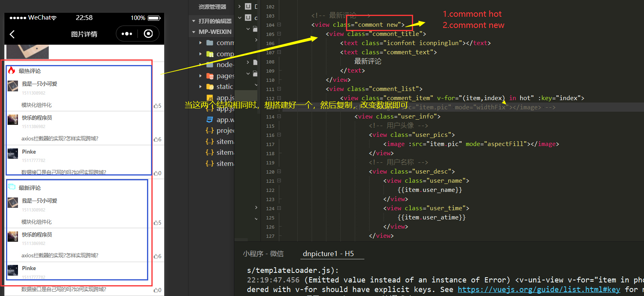The image size is (644, 296).
Task: Expand the chevron on the D row
Action: [x=240, y=6]
